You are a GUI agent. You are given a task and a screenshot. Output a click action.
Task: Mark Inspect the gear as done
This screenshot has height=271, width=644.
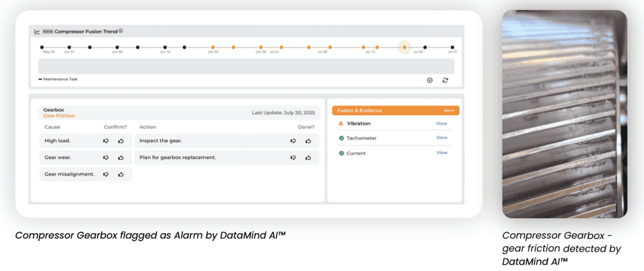[308, 141]
